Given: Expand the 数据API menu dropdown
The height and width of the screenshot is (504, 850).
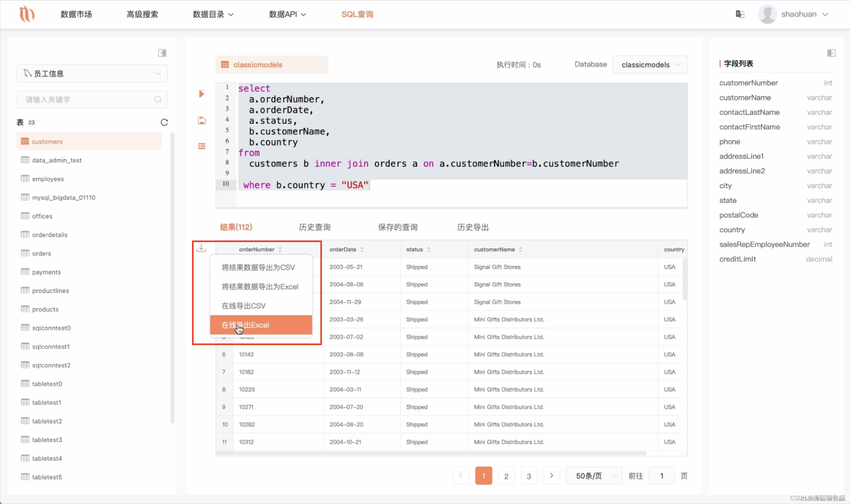Looking at the screenshot, I should tap(287, 14).
